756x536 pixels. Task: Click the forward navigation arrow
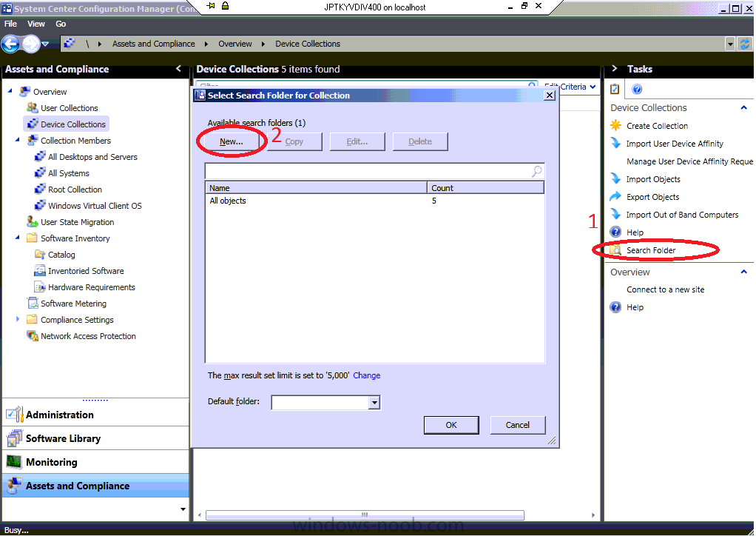point(30,44)
